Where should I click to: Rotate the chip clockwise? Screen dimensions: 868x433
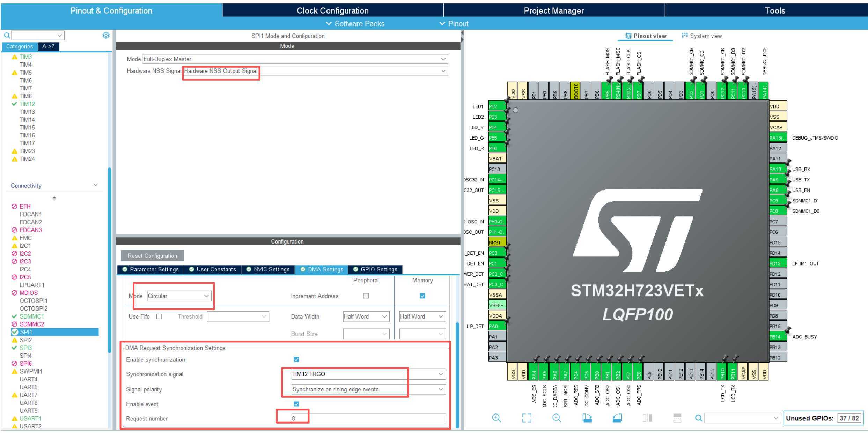[587, 418]
